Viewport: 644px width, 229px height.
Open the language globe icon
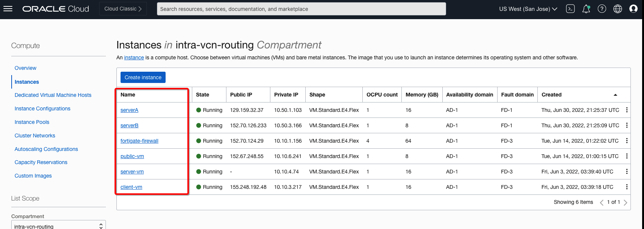click(x=618, y=9)
